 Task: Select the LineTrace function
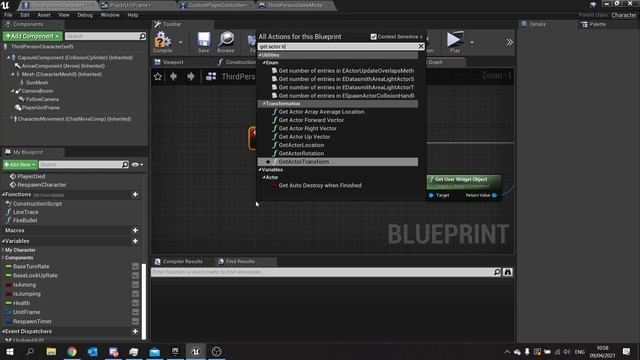click(x=25, y=212)
